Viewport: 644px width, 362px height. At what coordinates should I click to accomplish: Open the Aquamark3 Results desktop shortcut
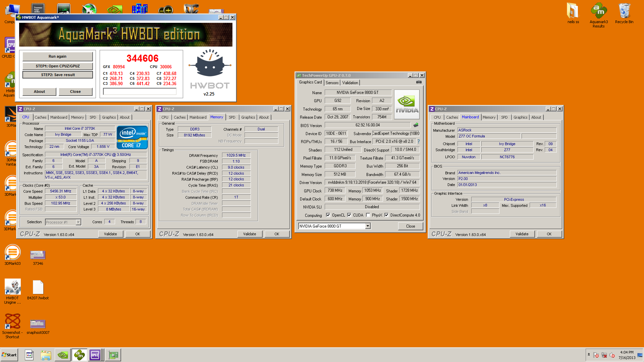599,15
